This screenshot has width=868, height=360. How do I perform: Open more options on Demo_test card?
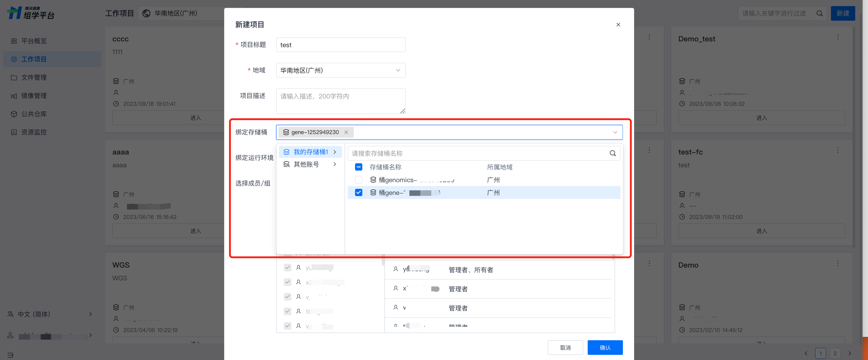(x=837, y=37)
